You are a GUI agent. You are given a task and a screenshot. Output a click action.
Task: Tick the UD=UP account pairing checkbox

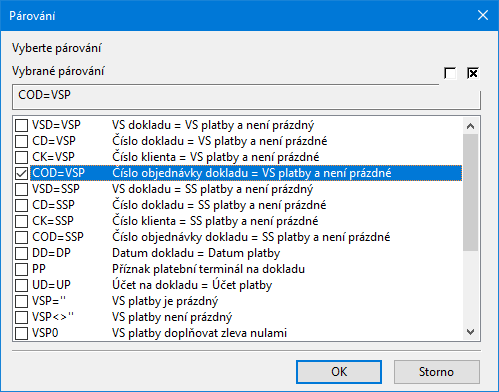tap(22, 286)
